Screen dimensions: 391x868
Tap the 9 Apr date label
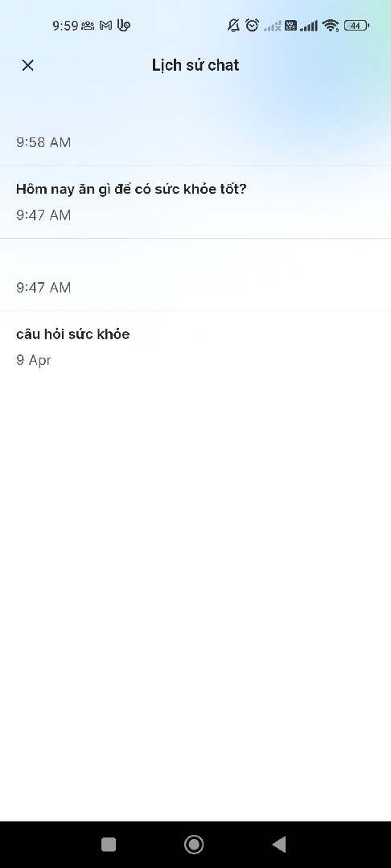34,360
